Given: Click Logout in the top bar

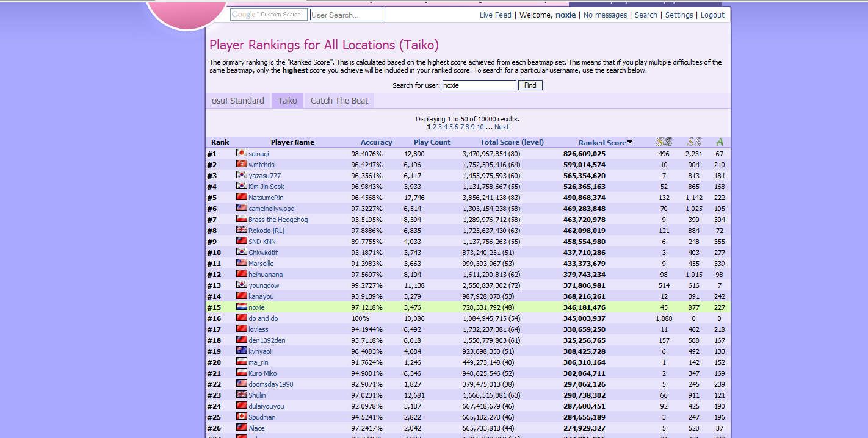Looking at the screenshot, I should tap(713, 15).
